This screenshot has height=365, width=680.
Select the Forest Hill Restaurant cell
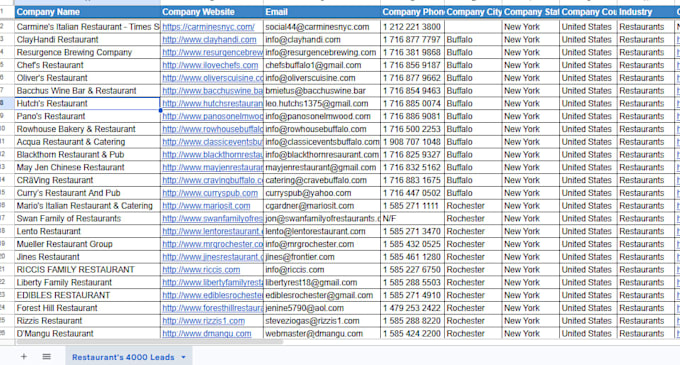pyautogui.click(x=88, y=308)
